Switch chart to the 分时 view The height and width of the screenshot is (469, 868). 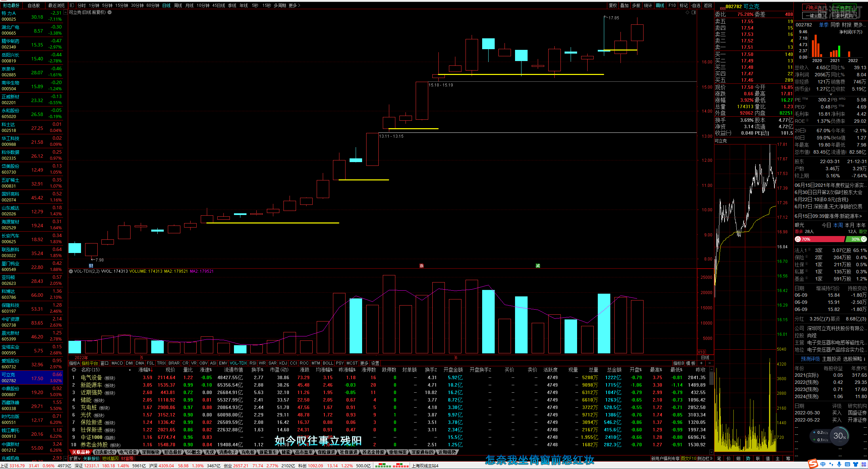pos(81,5)
